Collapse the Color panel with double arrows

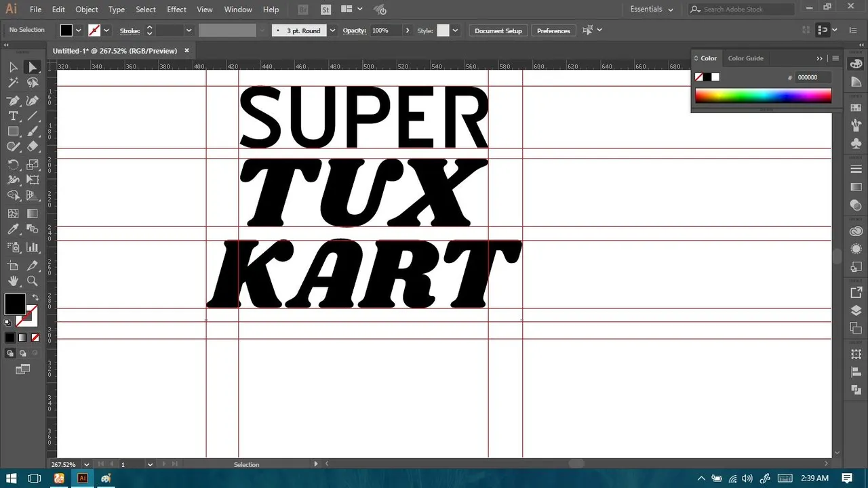click(819, 58)
